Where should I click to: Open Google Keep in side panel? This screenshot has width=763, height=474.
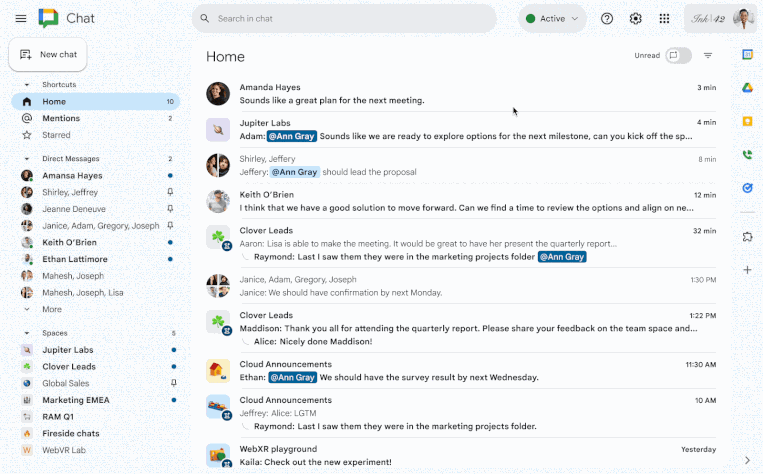pyautogui.click(x=747, y=121)
